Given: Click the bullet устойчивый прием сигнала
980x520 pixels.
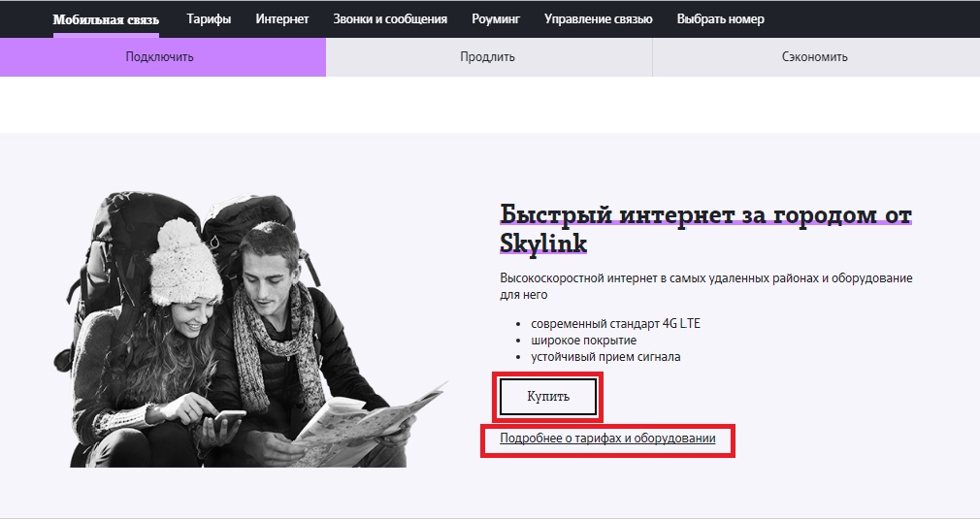Looking at the screenshot, I should 605,357.
